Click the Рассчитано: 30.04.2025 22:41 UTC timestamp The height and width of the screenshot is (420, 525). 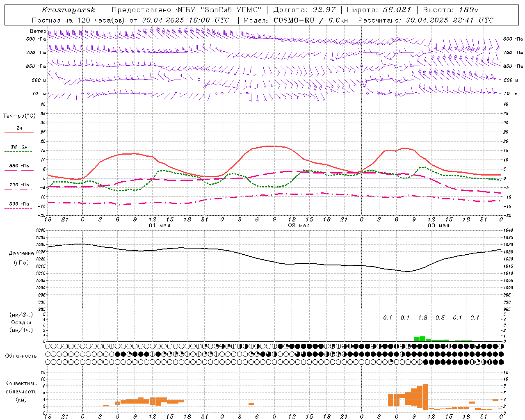[x=426, y=20]
